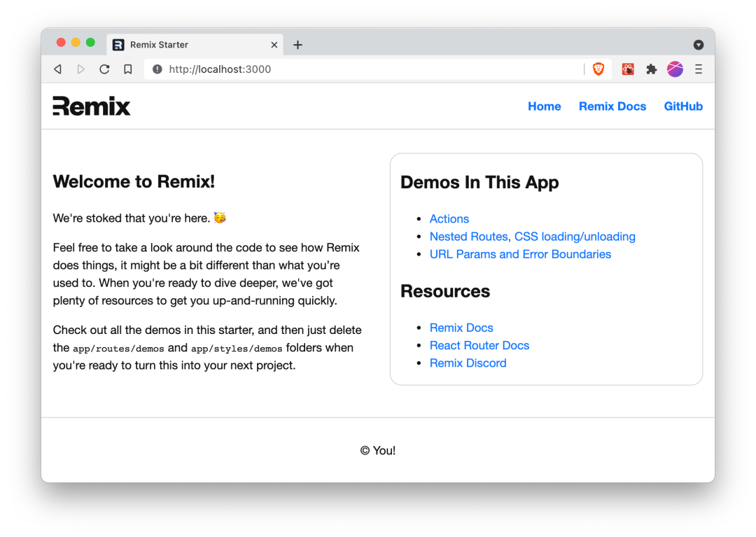This screenshot has width=756, height=537.
Task: Click the Welcome to Remix! heading
Action: point(134,182)
